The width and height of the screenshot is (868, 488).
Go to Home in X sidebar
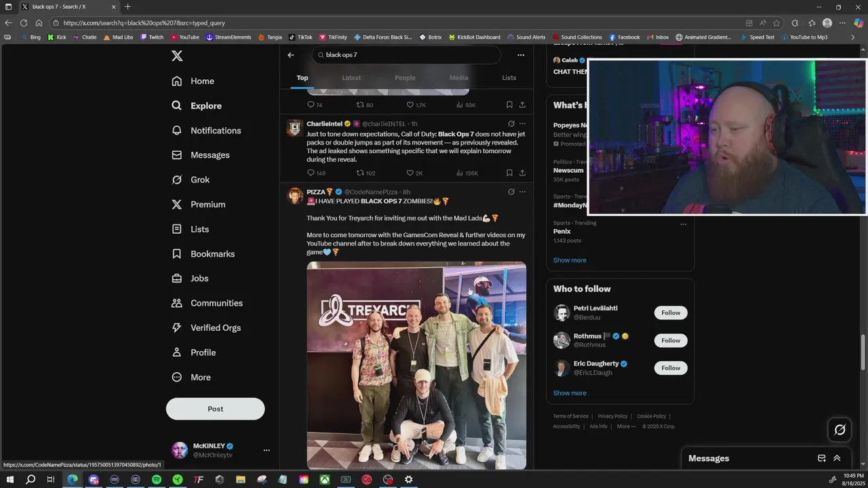pyautogui.click(x=193, y=81)
